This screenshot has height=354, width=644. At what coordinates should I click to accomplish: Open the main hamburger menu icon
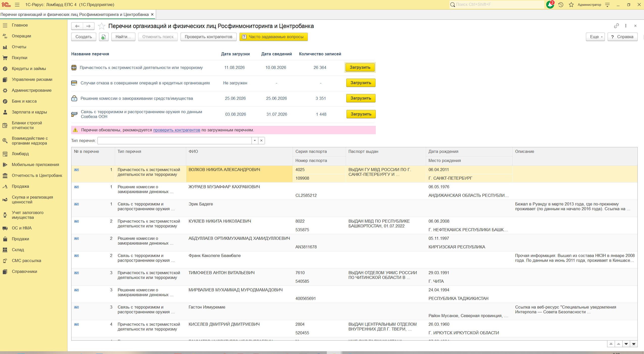[x=17, y=5]
